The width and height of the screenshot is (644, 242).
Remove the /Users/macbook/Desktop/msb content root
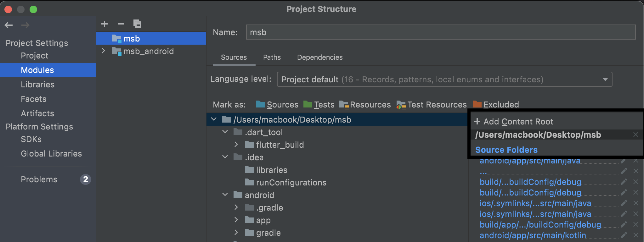[x=636, y=135]
